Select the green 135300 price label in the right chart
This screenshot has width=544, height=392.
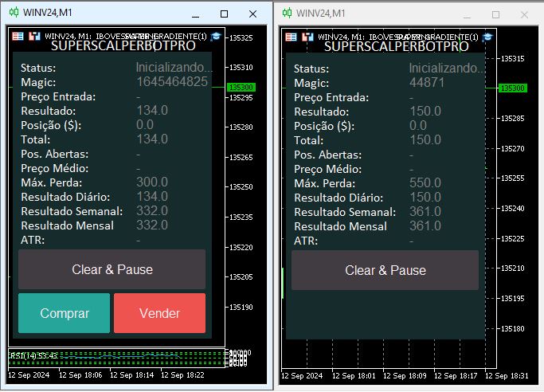[x=512, y=88]
